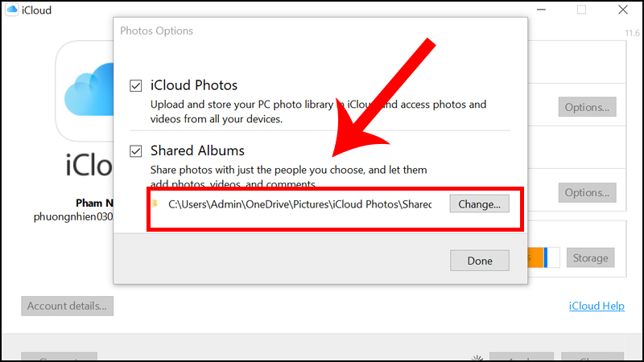Click the orange storage usage bar
Viewport: 644px width, 362px height.
(536, 258)
